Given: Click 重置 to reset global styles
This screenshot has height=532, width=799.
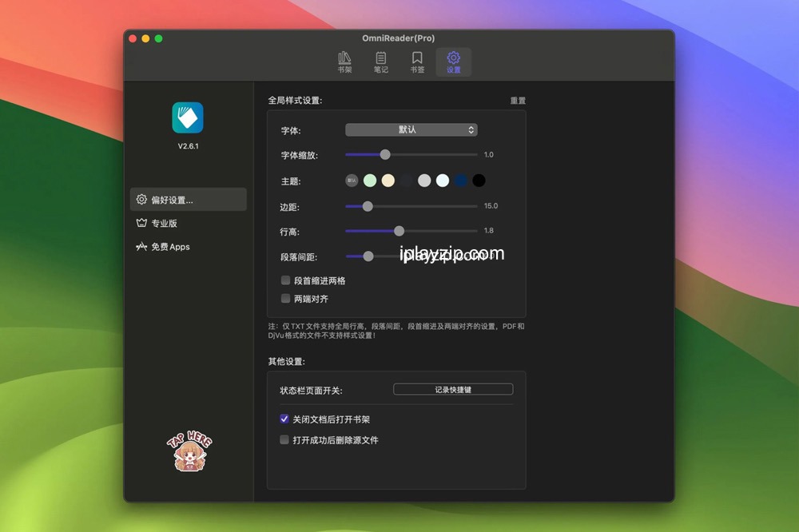Looking at the screenshot, I should pos(518,101).
